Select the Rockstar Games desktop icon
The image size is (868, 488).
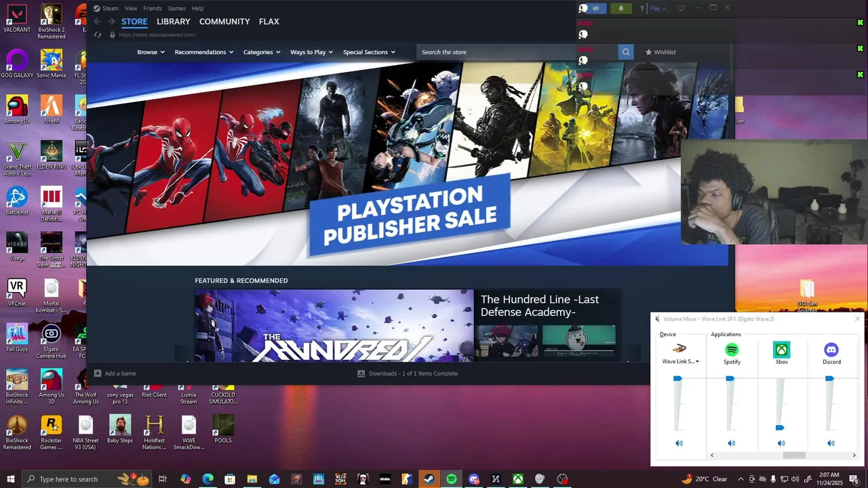[x=52, y=432]
